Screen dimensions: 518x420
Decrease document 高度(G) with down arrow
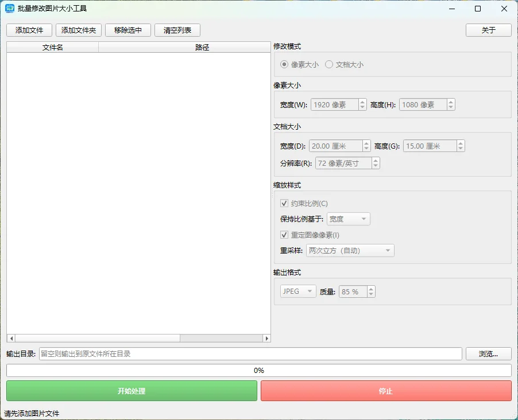tap(461, 149)
